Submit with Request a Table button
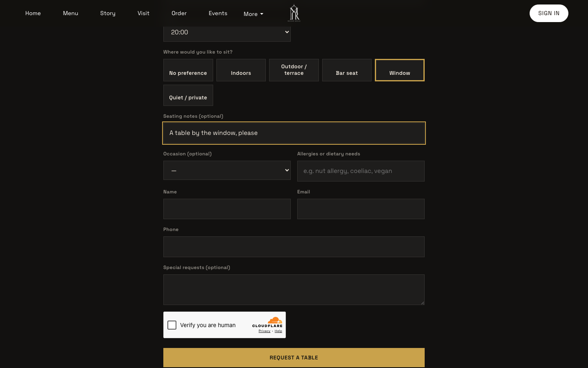 (294, 358)
